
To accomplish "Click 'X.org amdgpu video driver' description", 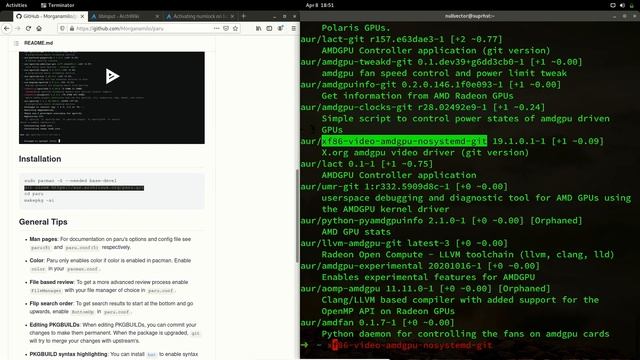I will click(x=425, y=153).
